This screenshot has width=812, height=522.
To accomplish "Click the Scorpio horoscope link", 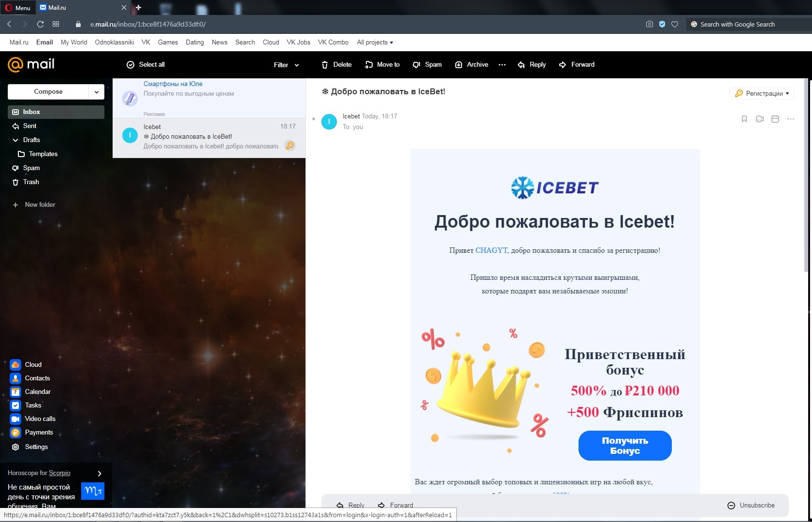I will pos(59,473).
